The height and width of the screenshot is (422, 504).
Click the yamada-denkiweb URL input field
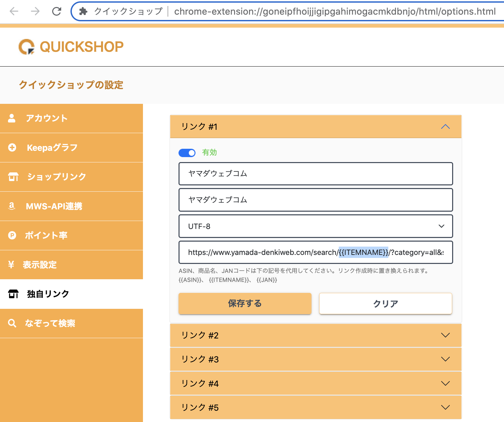click(x=316, y=252)
